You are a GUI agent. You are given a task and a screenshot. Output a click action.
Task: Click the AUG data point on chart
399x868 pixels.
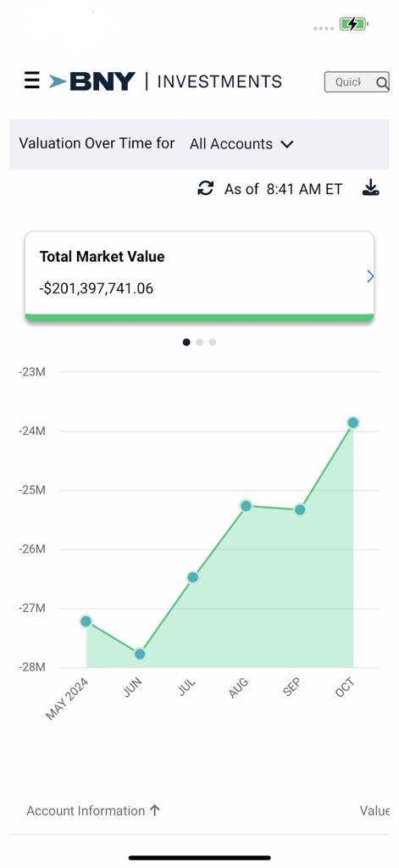click(246, 506)
